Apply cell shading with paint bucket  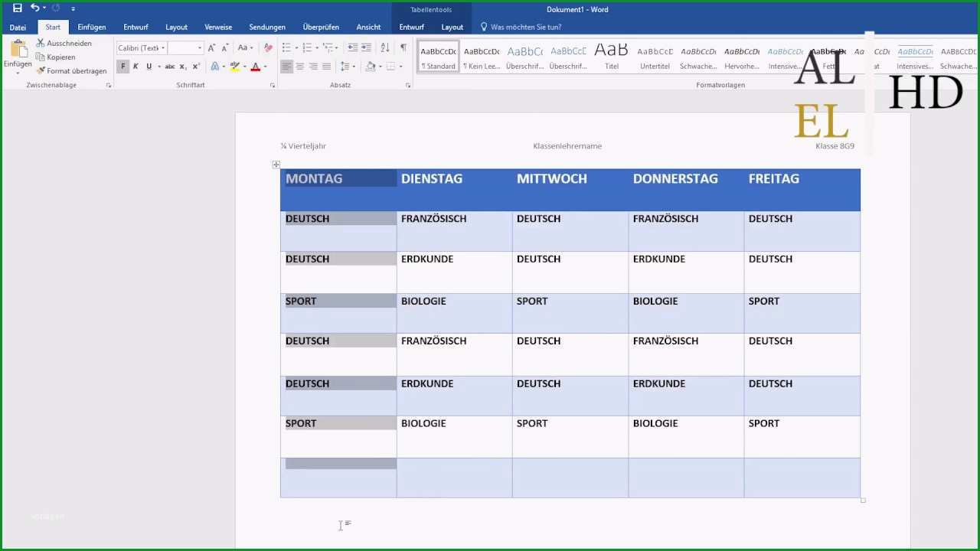371,67
